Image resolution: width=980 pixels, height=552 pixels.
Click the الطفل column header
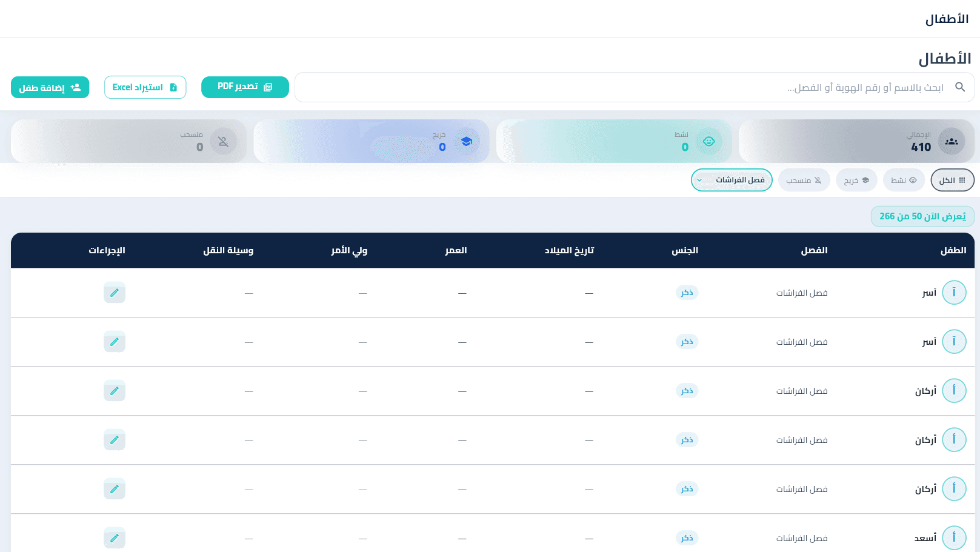[953, 250]
